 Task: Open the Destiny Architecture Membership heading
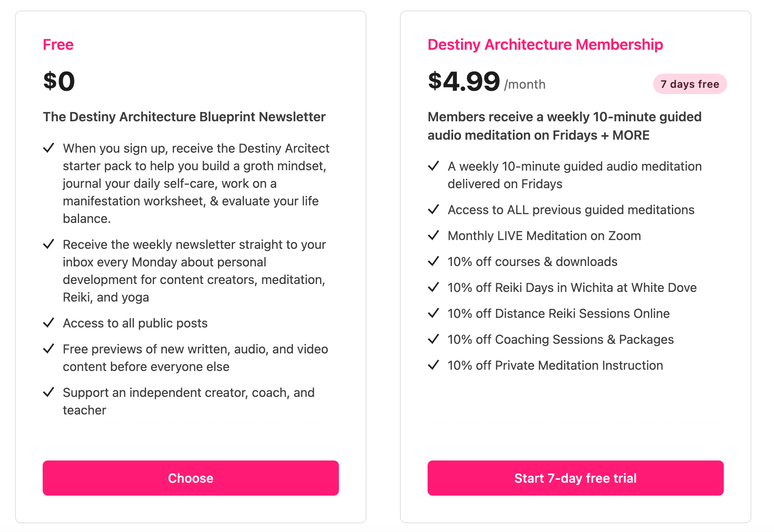[x=545, y=45]
